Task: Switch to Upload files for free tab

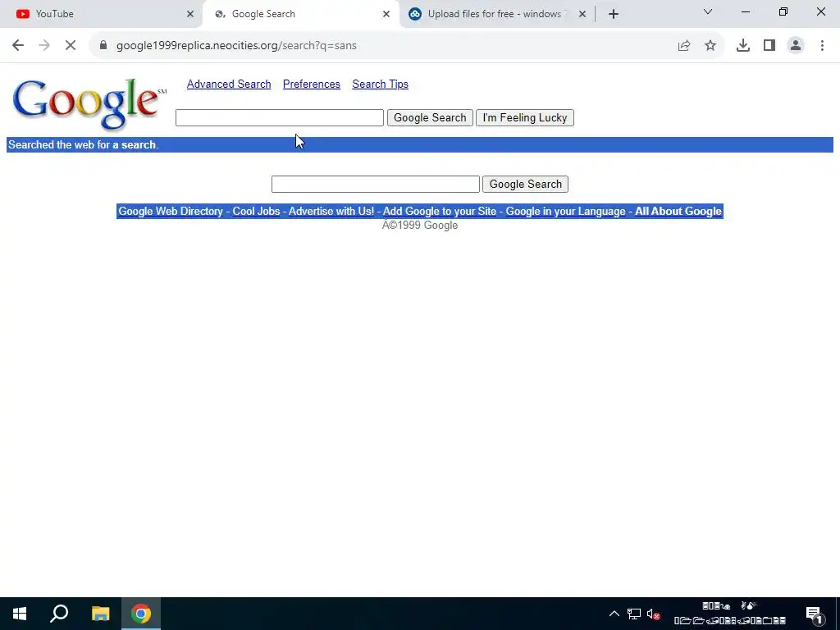Action: click(494, 14)
